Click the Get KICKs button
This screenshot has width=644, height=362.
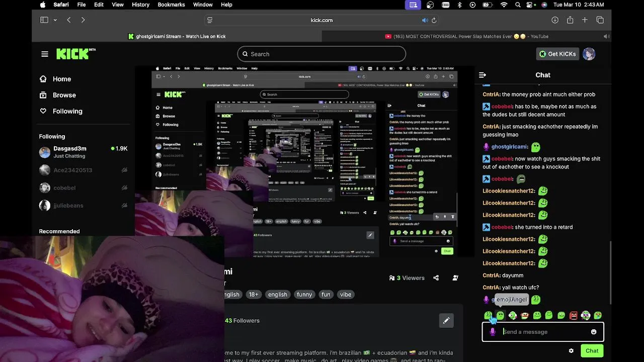557,54
